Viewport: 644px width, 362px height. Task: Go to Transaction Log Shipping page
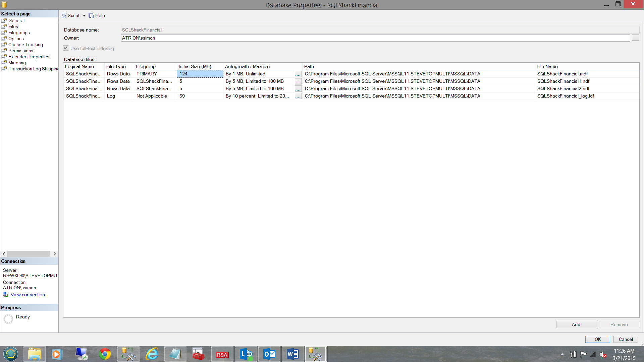pyautogui.click(x=33, y=69)
